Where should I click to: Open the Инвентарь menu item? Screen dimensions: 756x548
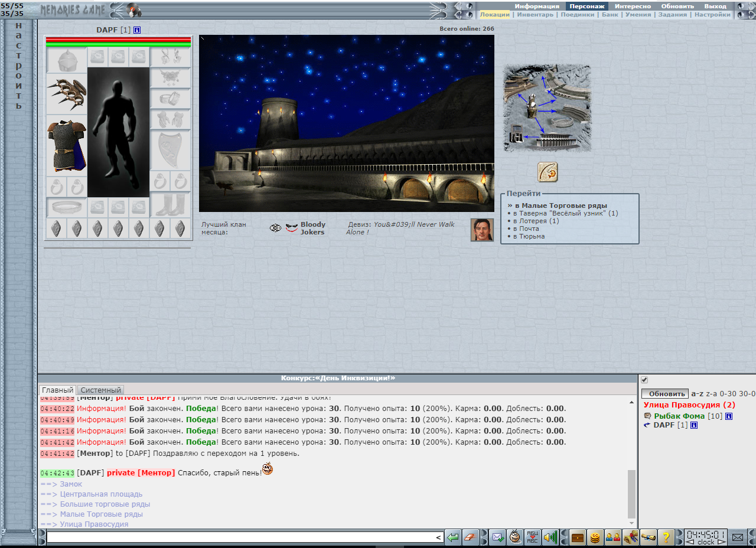point(535,15)
